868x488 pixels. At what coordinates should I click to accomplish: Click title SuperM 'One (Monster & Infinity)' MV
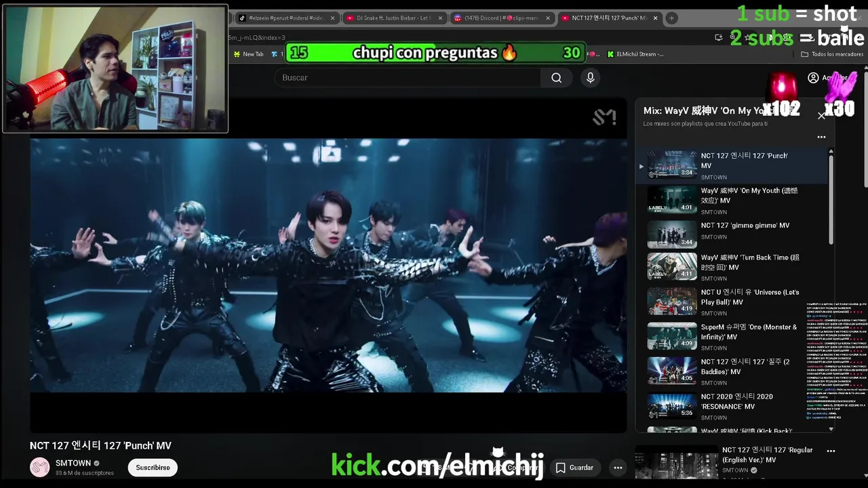pyautogui.click(x=749, y=331)
